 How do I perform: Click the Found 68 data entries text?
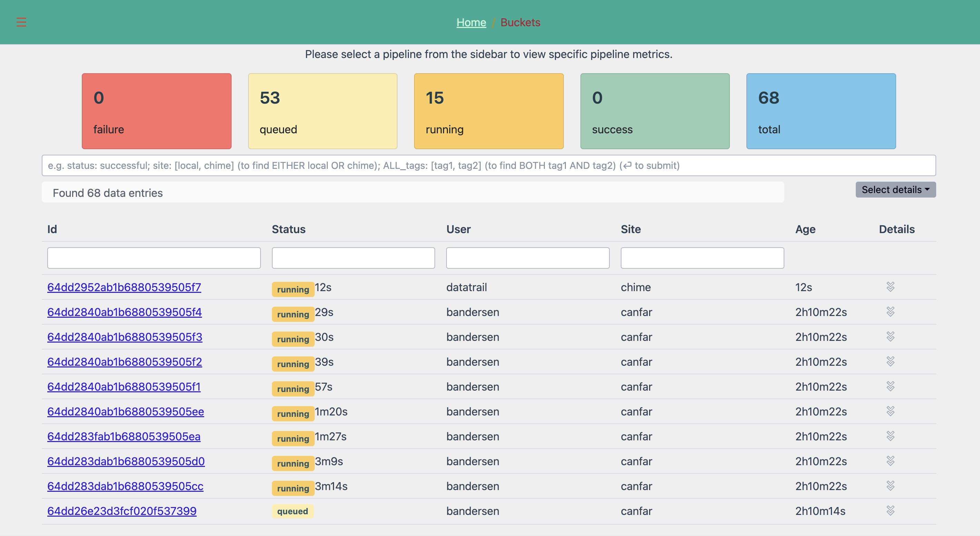(x=108, y=193)
